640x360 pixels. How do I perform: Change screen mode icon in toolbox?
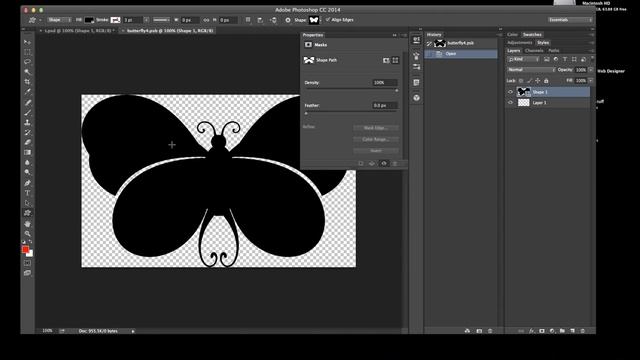(27, 273)
